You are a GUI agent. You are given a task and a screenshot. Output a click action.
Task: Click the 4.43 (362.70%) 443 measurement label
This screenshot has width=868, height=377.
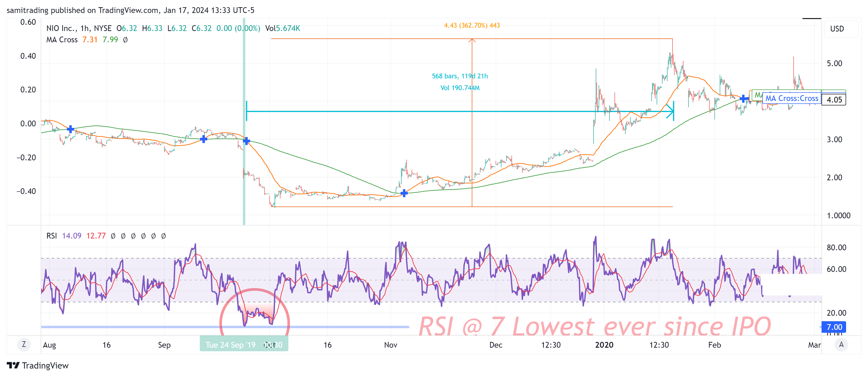pyautogui.click(x=472, y=25)
